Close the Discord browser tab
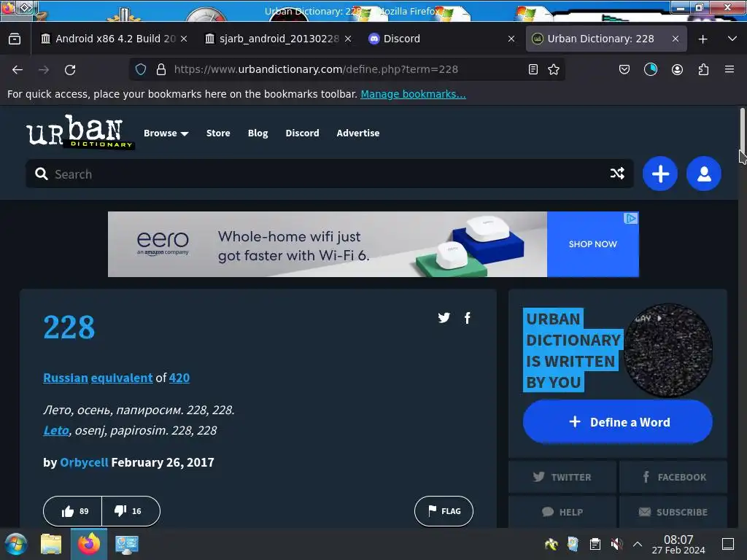This screenshot has height=560, width=747. 511,39
